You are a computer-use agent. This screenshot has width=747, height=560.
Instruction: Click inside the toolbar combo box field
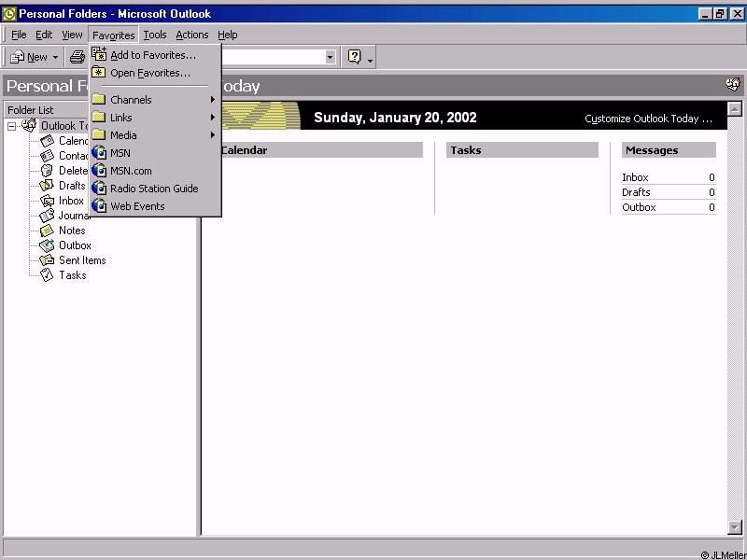(x=273, y=57)
